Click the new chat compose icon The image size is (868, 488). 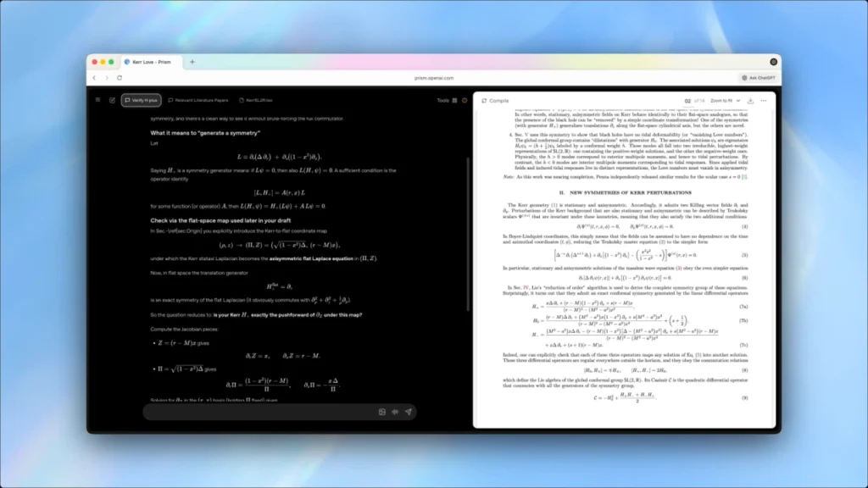112,100
